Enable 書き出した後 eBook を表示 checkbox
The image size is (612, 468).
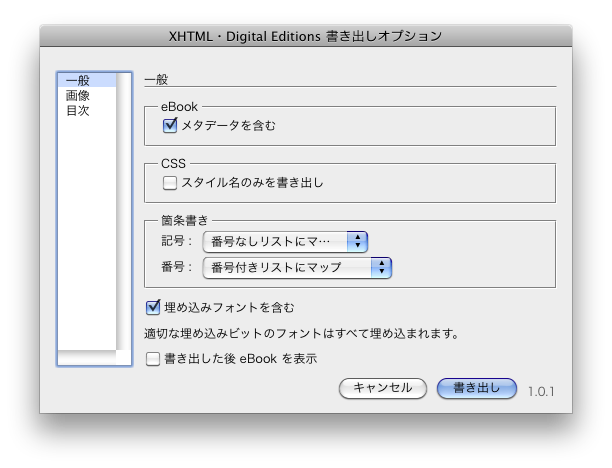pyautogui.click(x=153, y=359)
